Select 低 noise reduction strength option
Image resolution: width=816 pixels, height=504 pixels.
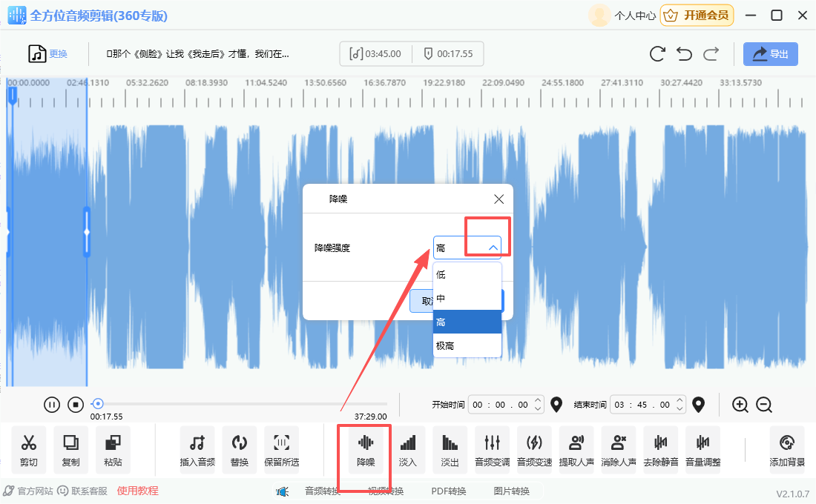coord(467,274)
